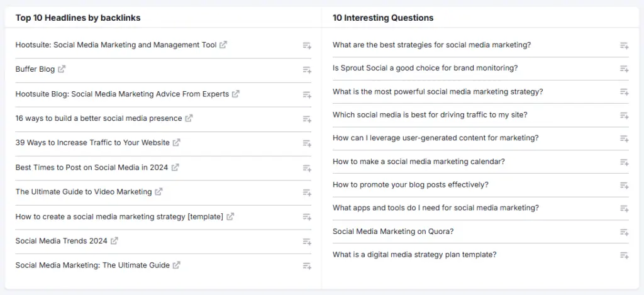Open 'Social Media Marketing: The Ultimate Guide' link
Viewport: 644px width, 295px height.
pyautogui.click(x=92, y=265)
